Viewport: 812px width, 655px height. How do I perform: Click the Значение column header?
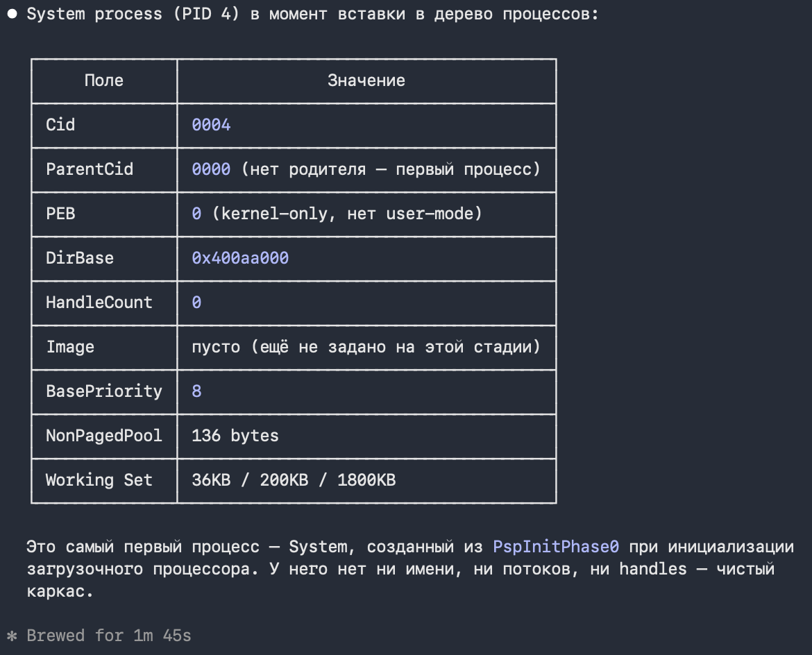click(x=366, y=80)
